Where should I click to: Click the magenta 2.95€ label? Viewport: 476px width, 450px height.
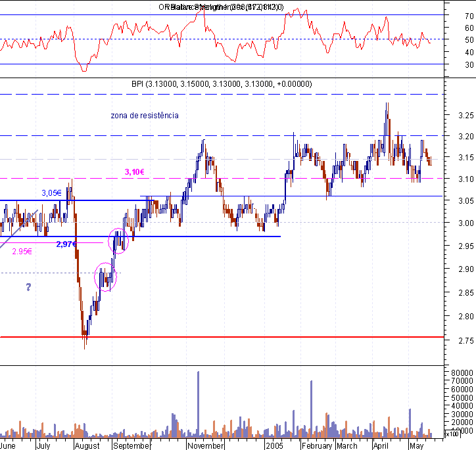coord(22,252)
